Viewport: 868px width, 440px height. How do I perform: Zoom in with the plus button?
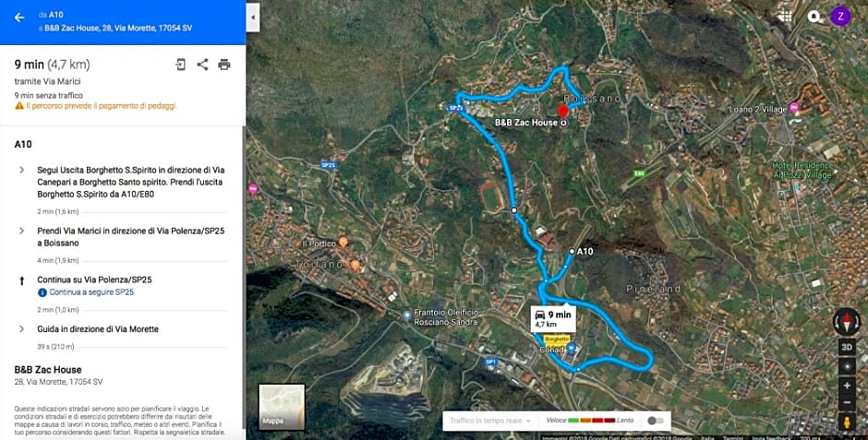(847, 386)
